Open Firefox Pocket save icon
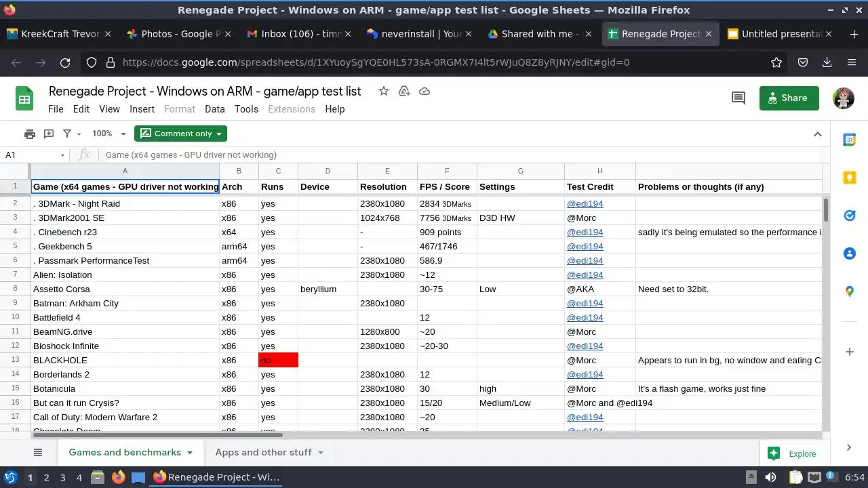The image size is (868, 488). [802, 62]
